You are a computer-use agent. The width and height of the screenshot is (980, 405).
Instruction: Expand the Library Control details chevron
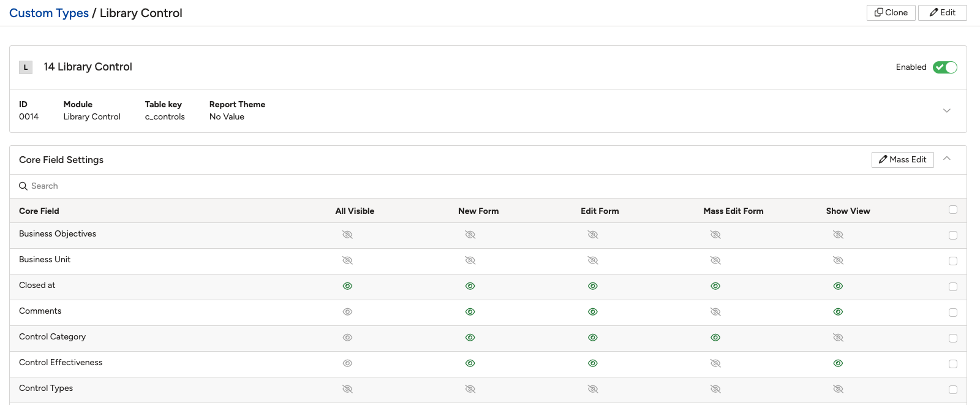(947, 111)
